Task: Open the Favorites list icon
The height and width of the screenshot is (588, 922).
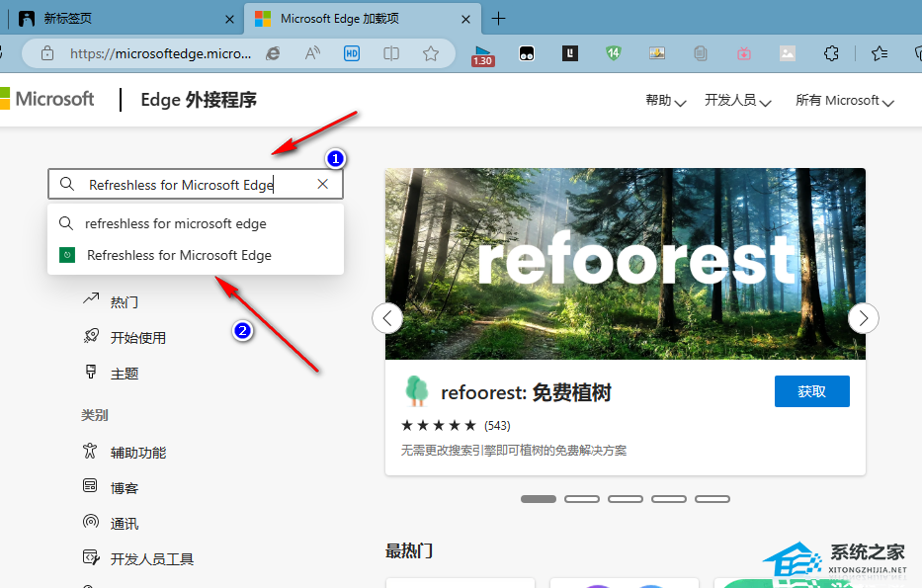Action: point(880,53)
